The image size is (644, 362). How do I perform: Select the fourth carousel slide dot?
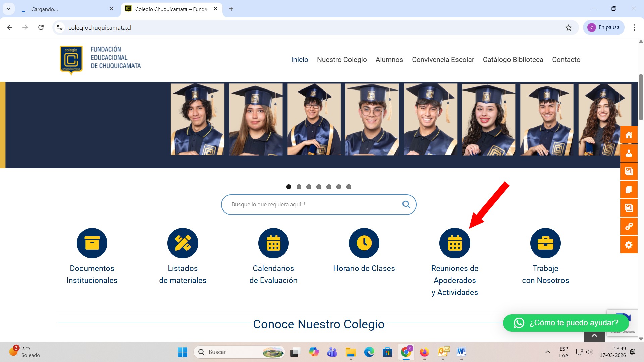click(319, 187)
